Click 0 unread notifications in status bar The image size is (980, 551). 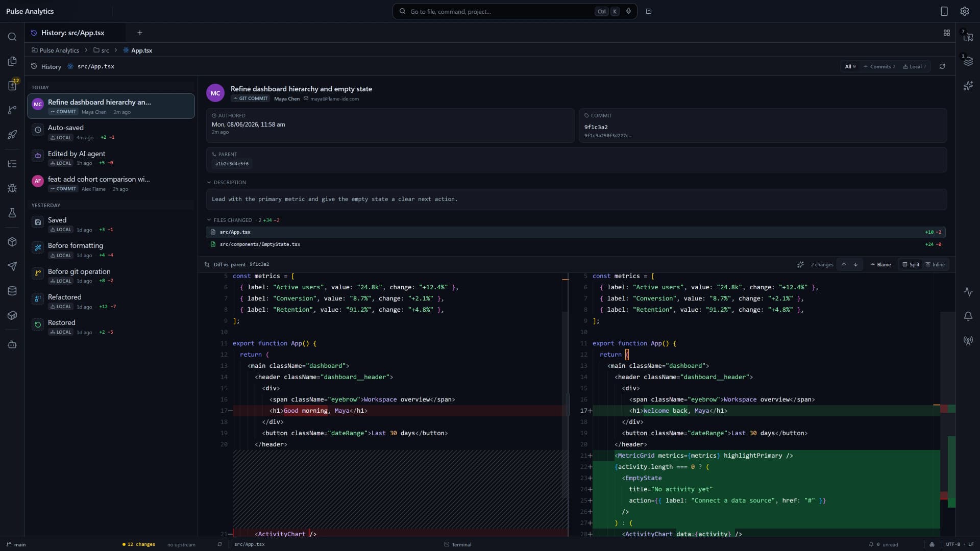884,544
